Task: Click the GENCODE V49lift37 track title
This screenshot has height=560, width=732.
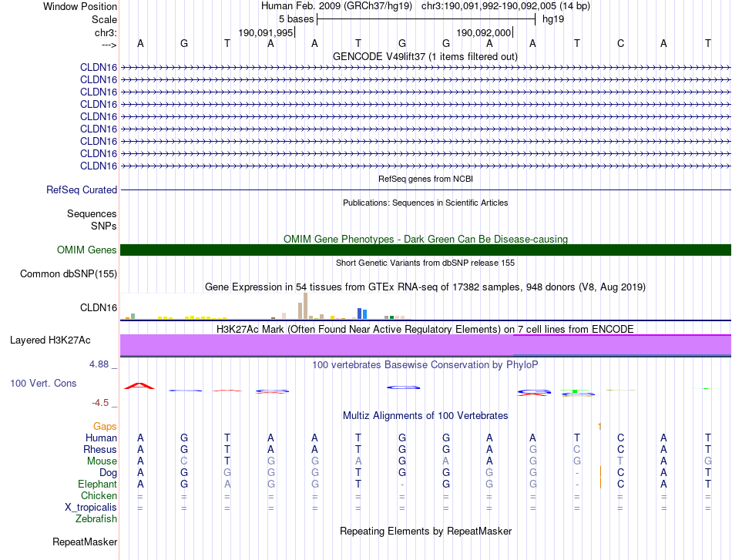Action: tap(425, 56)
